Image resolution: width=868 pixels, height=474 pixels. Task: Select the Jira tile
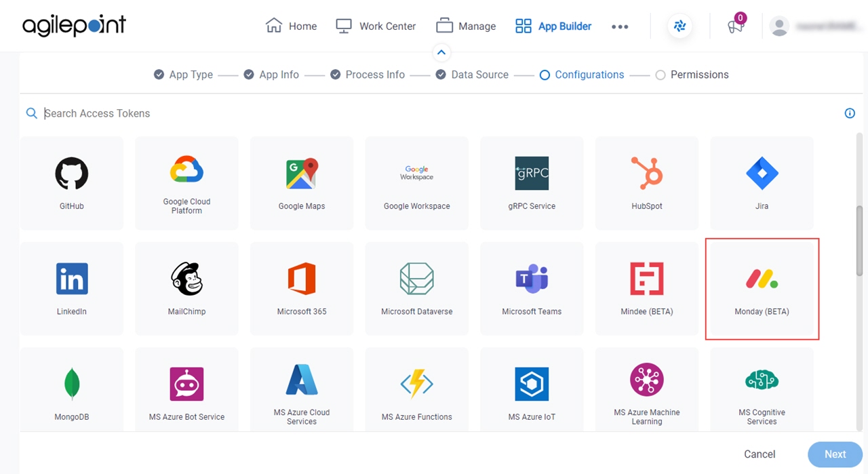click(762, 183)
